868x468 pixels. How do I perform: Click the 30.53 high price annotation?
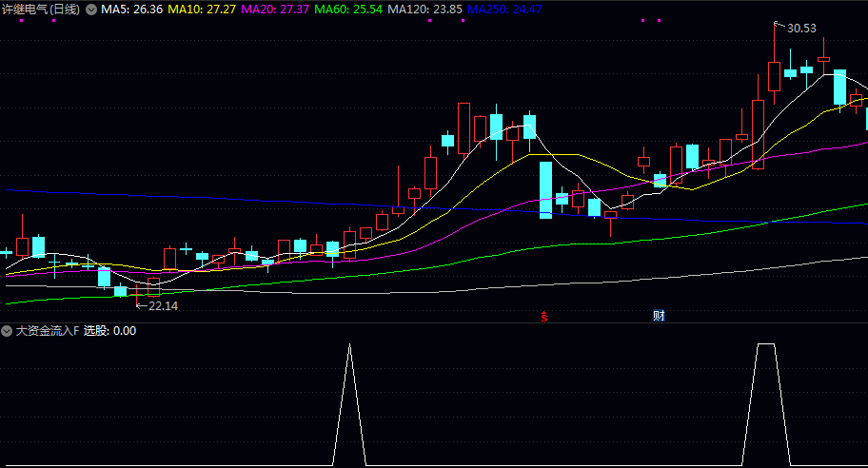(801, 28)
